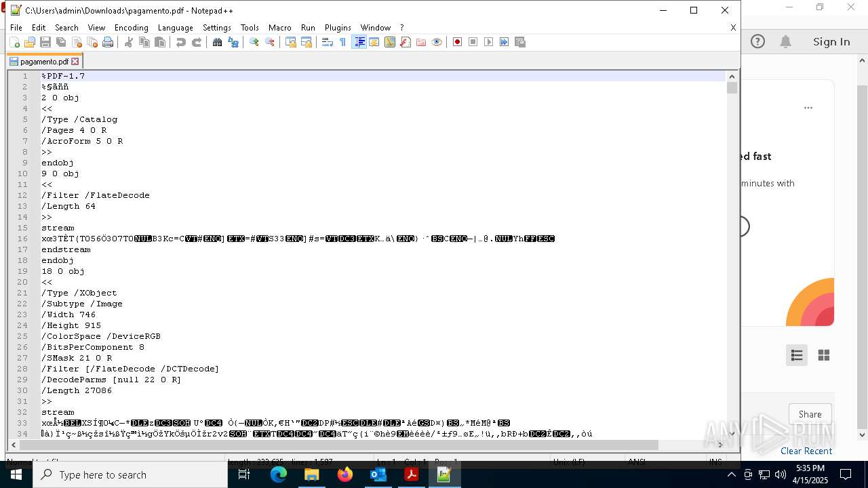The width and height of the screenshot is (868, 488).
Task: Toggle synchronized horizontal scrolling
Action: coord(307,42)
